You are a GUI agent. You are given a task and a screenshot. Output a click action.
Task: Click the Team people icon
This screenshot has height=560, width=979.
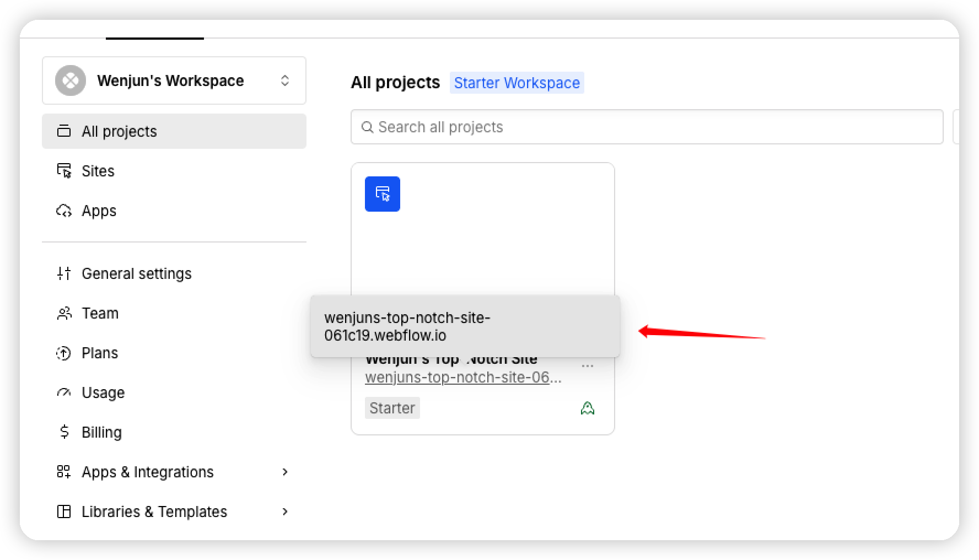(x=64, y=313)
